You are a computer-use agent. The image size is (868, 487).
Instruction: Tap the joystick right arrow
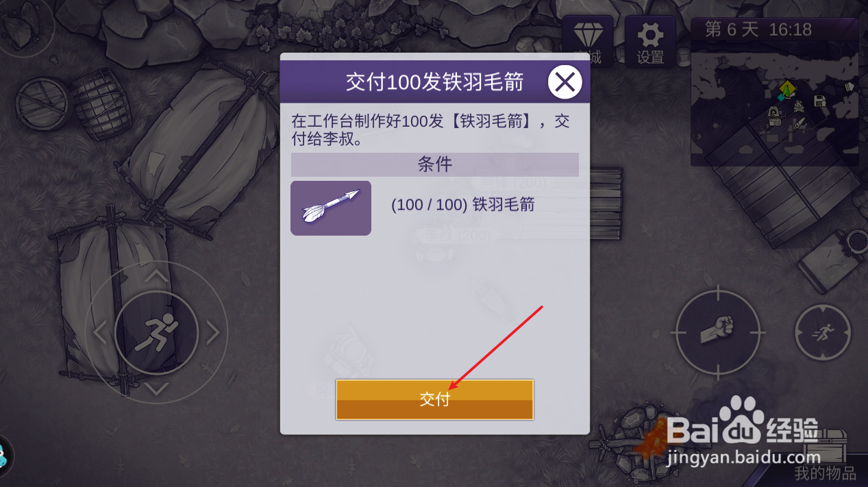(x=213, y=333)
